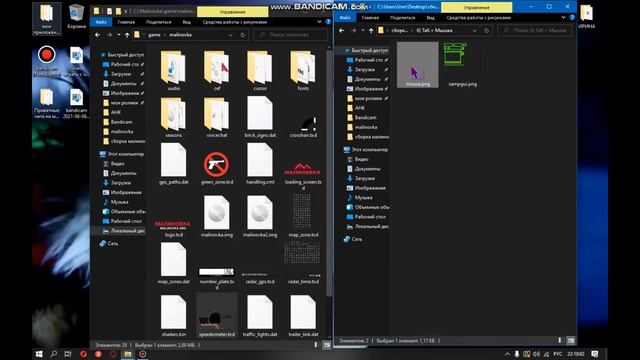Image resolution: width=640 pixels, height=360 pixels.
Task: Open the audio folder in malinovka window
Action: pos(173,70)
